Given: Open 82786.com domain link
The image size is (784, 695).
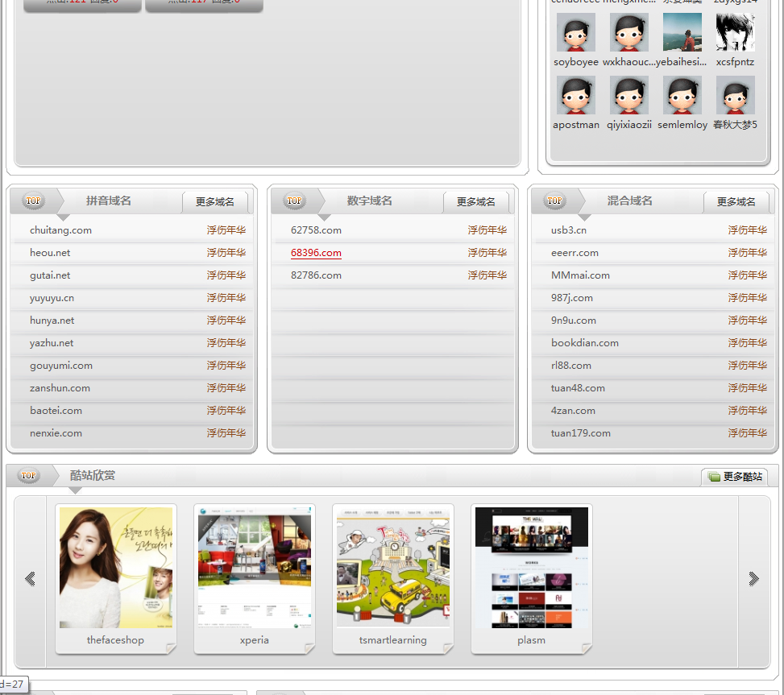Looking at the screenshot, I should (x=316, y=275).
